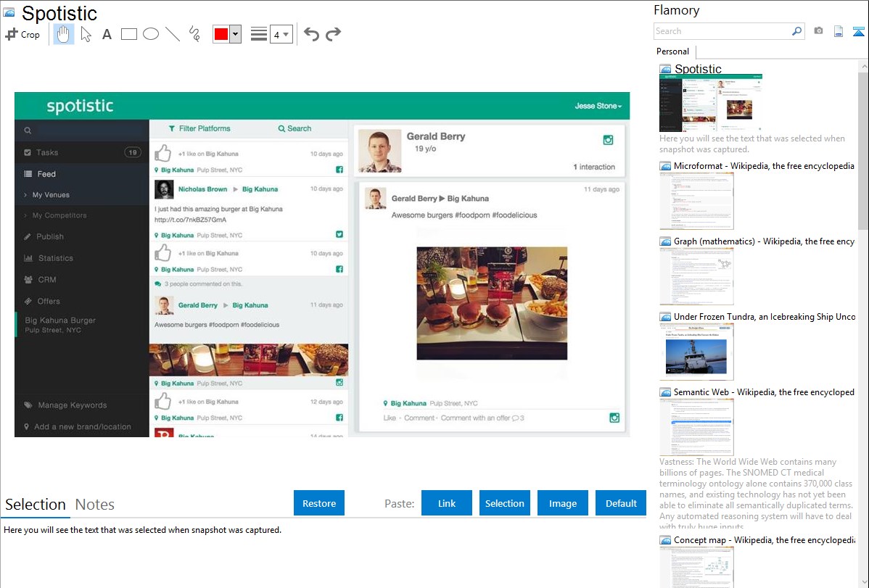Switch to the Notes tab
The height and width of the screenshot is (588, 869).
pyautogui.click(x=95, y=505)
